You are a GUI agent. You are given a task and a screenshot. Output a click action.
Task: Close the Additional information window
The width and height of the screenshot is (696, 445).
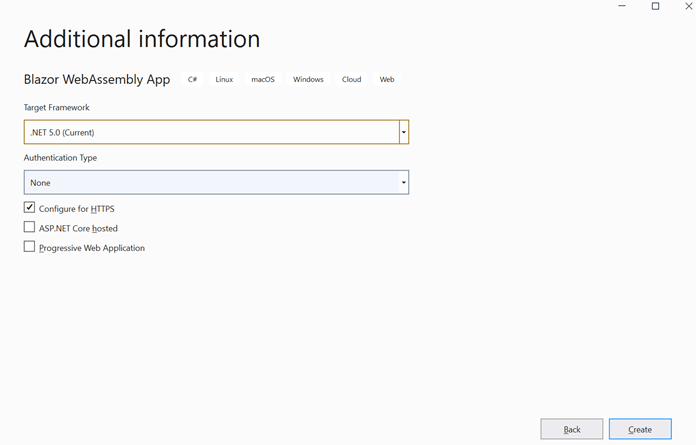[686, 6]
